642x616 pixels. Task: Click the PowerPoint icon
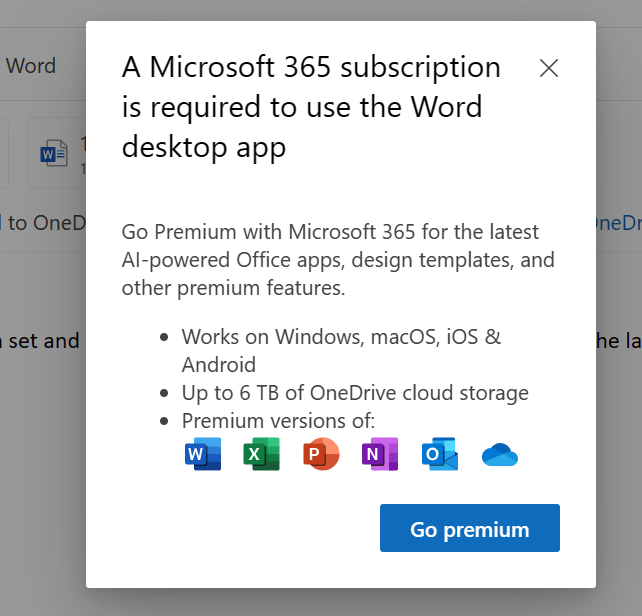[x=321, y=455]
